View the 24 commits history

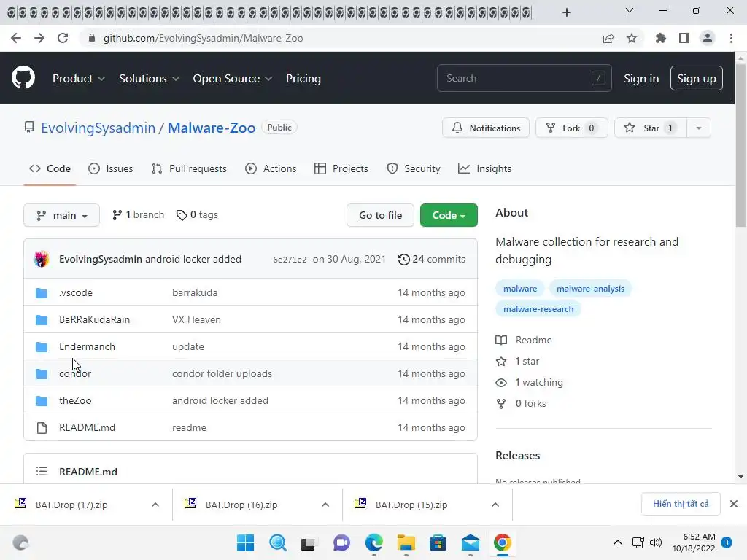(x=432, y=259)
